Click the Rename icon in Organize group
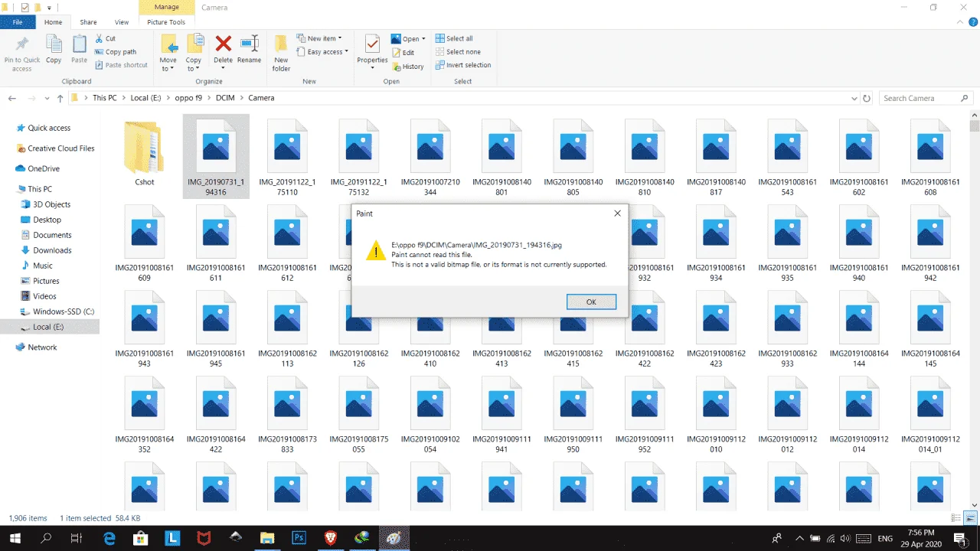The image size is (980, 551). pos(249,44)
